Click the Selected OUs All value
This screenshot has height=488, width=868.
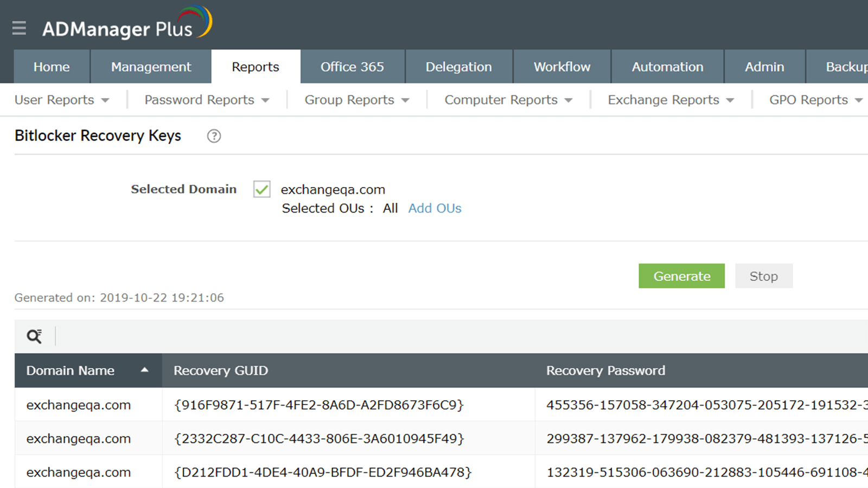pos(390,208)
